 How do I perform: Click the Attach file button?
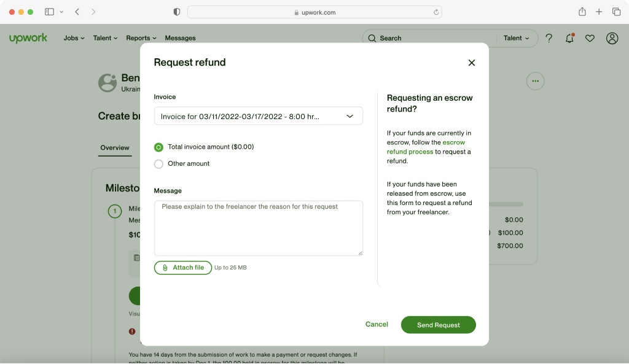tap(183, 268)
